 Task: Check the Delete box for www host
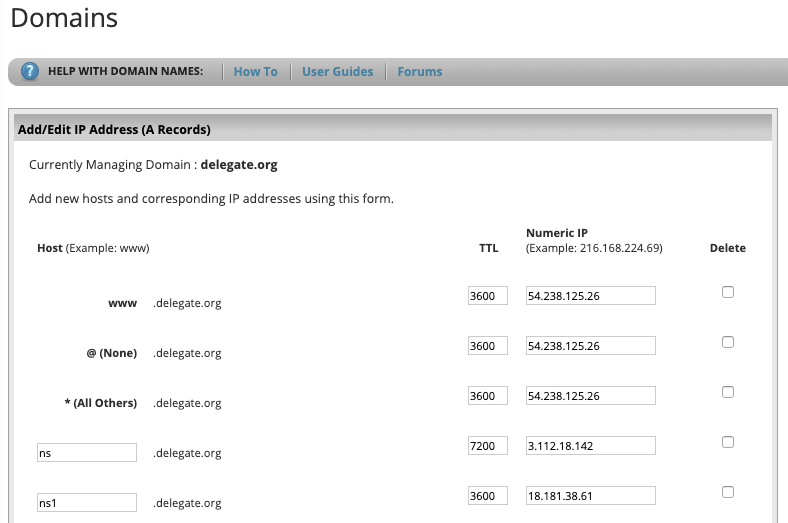728,292
